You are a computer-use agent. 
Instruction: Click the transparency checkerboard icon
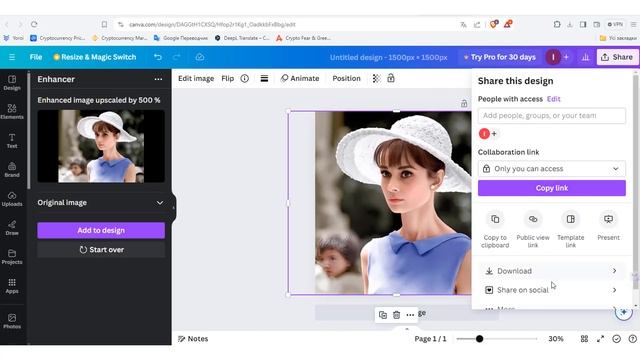click(x=376, y=78)
